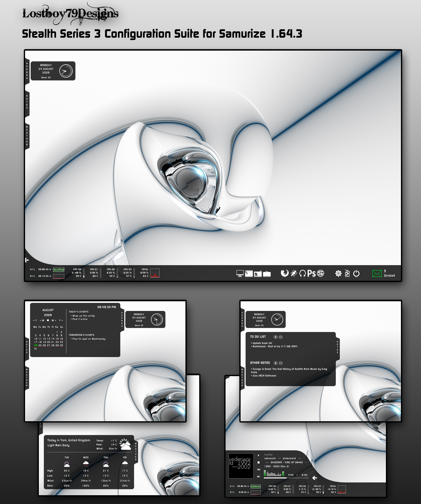
Task: Remove note with minus beside OTHER NOTES
Action: [x=281, y=363]
